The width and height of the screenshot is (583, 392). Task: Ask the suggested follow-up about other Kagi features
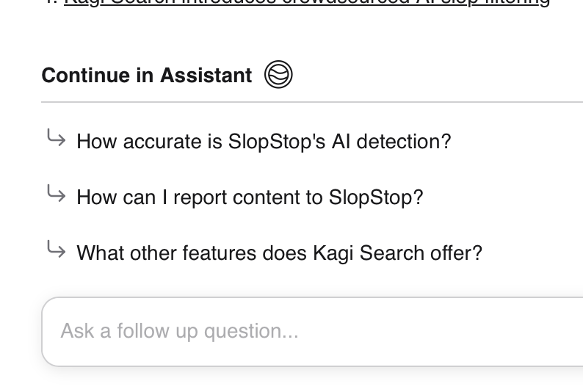pos(279,253)
